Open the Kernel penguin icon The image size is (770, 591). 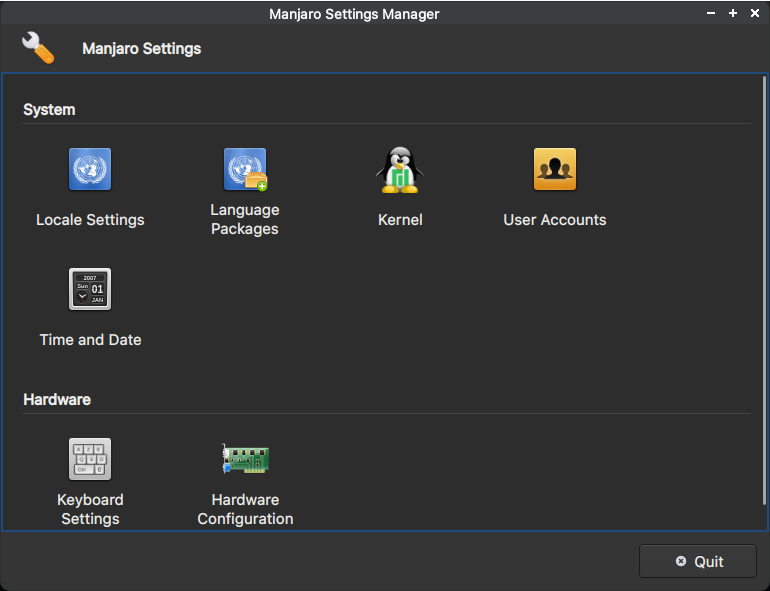tap(400, 169)
